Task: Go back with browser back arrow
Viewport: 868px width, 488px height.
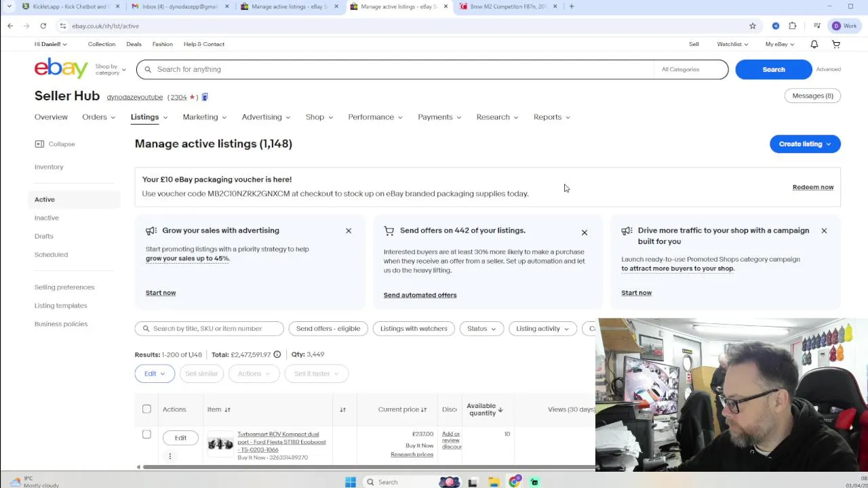Action: [x=10, y=26]
